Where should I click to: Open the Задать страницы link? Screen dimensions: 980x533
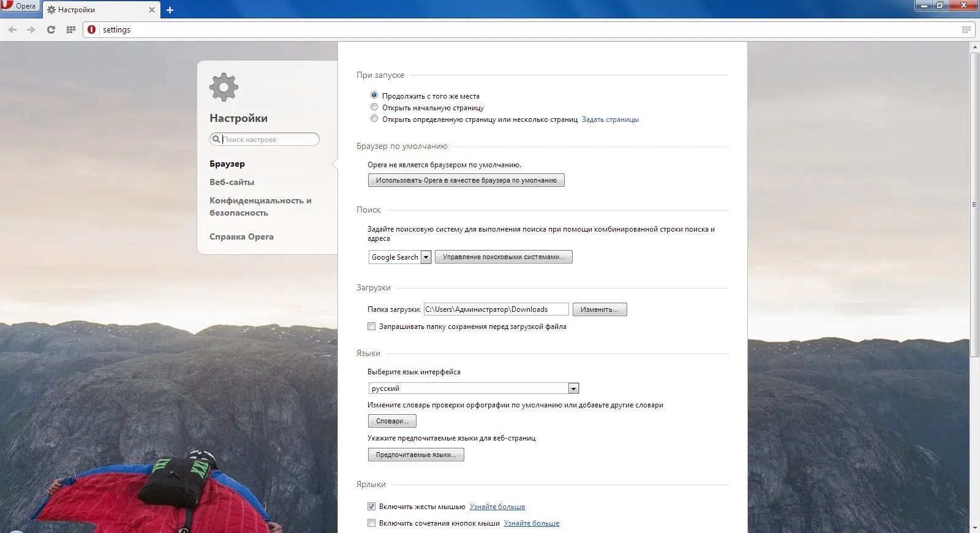coord(610,119)
